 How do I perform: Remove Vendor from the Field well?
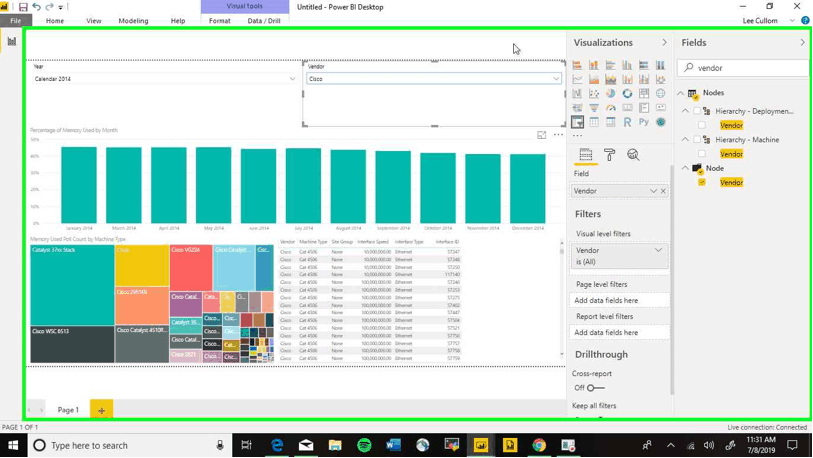click(663, 191)
